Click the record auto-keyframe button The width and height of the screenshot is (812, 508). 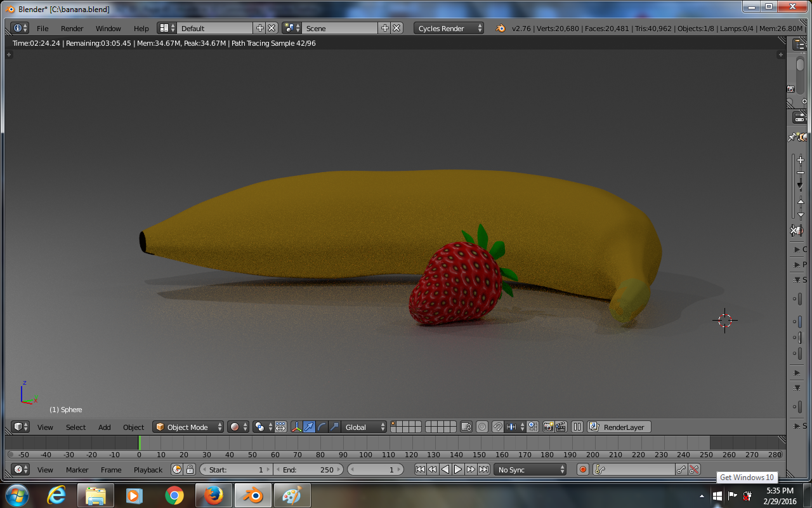pyautogui.click(x=583, y=470)
